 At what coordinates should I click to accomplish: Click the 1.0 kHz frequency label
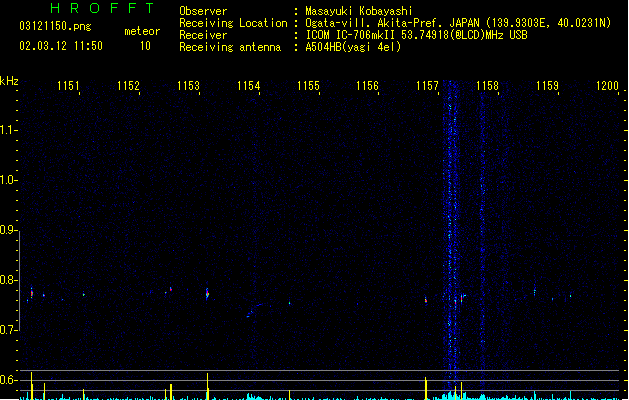click(x=7, y=180)
